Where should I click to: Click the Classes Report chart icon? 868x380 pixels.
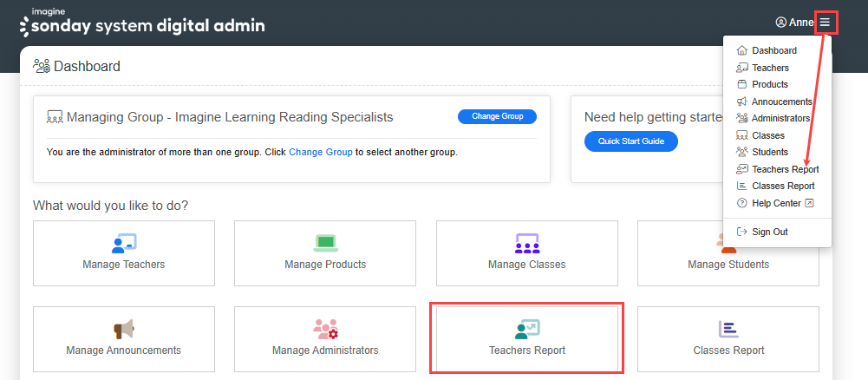click(x=728, y=329)
